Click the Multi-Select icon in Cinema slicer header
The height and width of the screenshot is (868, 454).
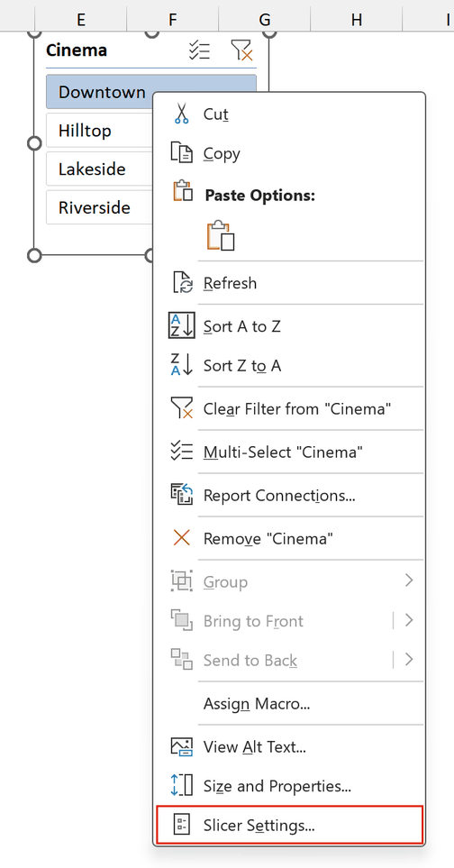(x=199, y=50)
